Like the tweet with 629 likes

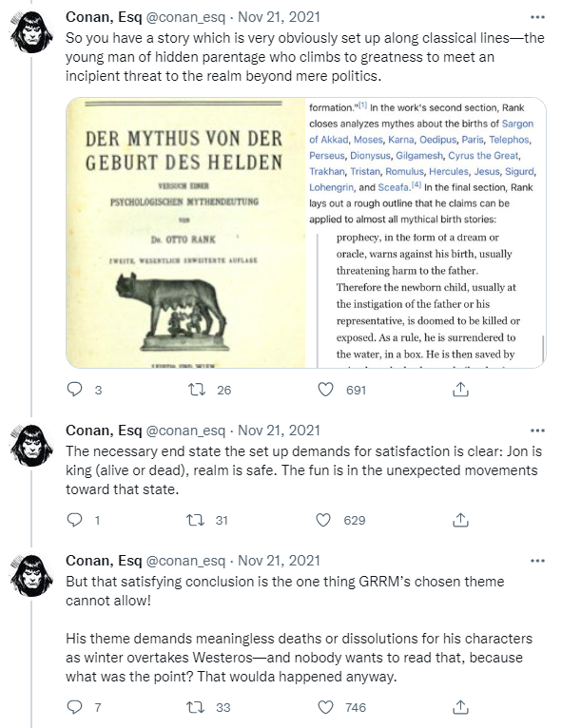pyautogui.click(x=323, y=520)
